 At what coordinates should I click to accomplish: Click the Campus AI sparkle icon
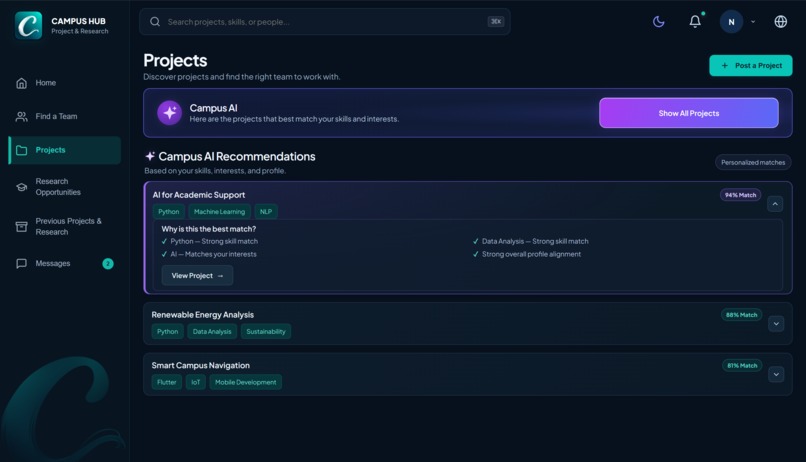pyautogui.click(x=170, y=113)
